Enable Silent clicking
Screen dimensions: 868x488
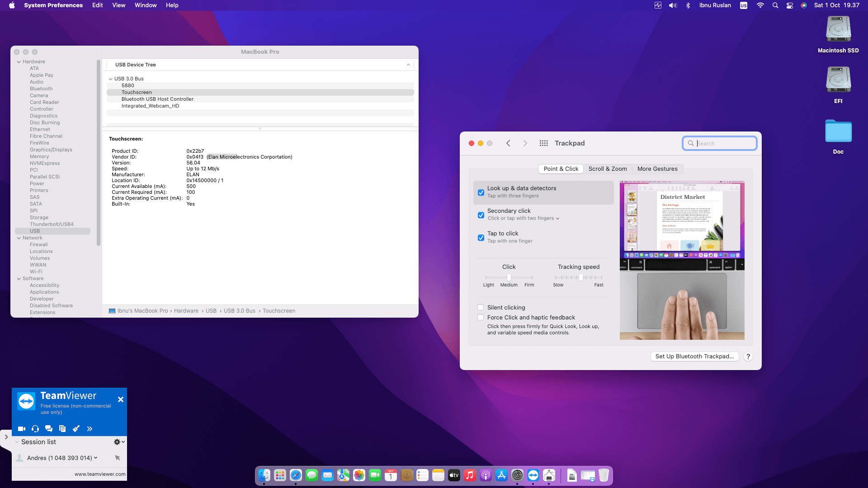pyautogui.click(x=481, y=307)
